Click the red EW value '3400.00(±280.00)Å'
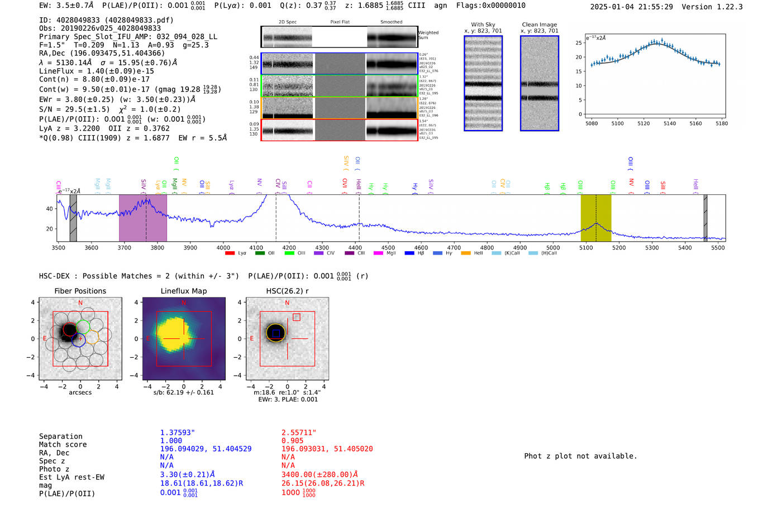 [320, 475]
